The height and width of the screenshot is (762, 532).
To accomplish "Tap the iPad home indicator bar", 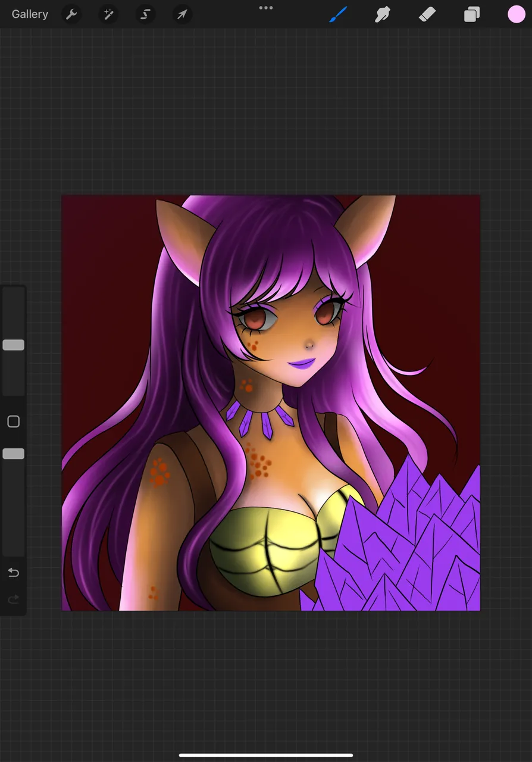I will [x=266, y=755].
